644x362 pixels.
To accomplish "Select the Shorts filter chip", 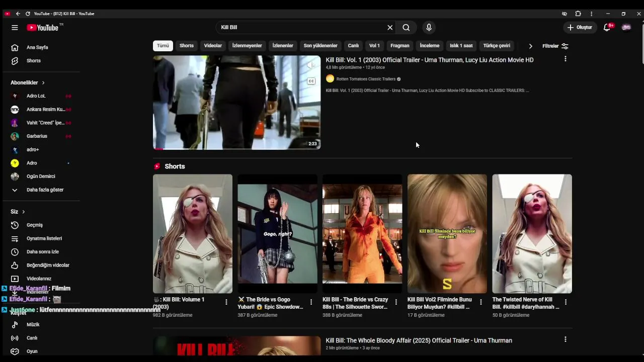I will (187, 46).
